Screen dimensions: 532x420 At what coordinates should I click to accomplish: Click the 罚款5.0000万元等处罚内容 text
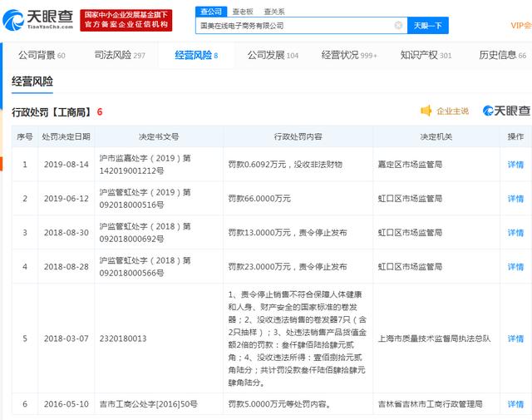coord(279,404)
